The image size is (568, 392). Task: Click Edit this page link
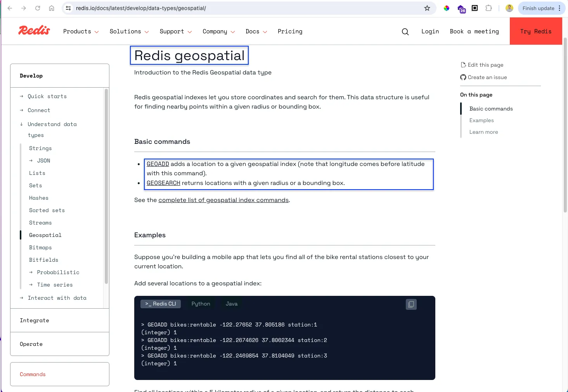485,65
